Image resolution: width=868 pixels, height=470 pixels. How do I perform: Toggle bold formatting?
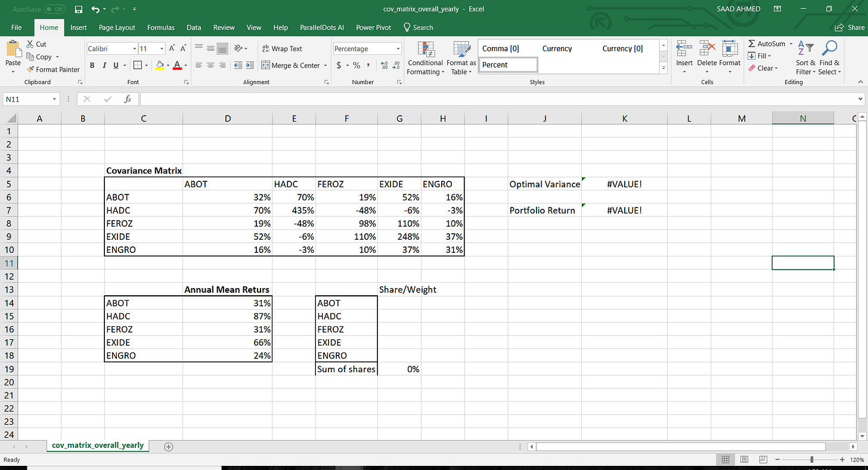tap(92, 65)
